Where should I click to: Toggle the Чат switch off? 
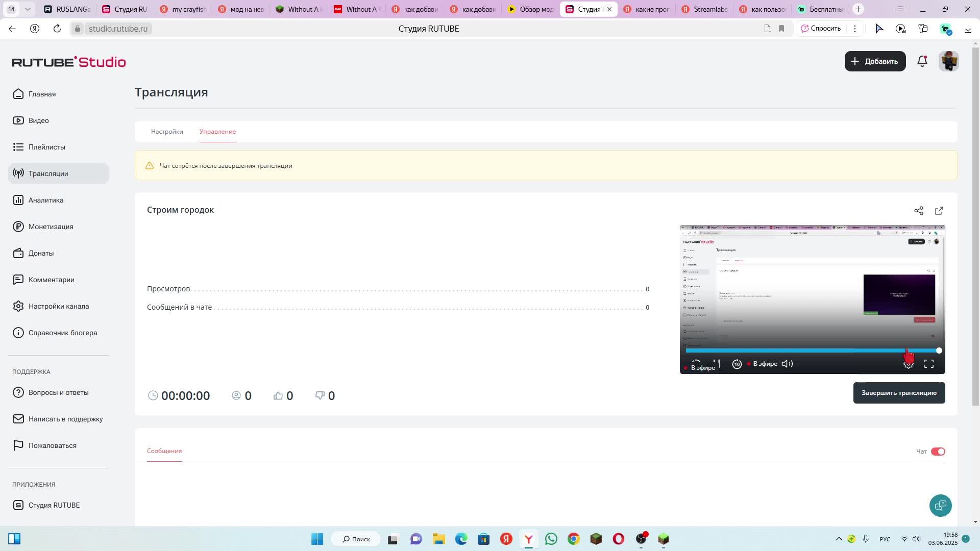[x=938, y=452]
